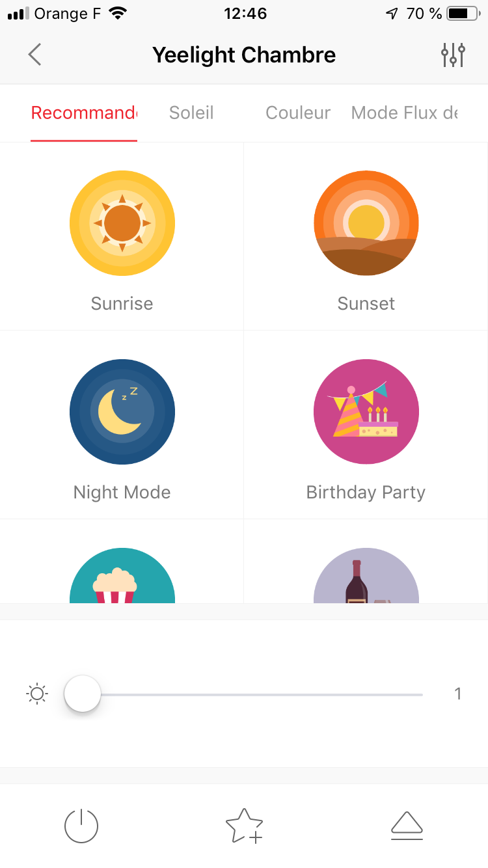Open the Mode Flux tab
Image resolution: width=488 pixels, height=868 pixels.
(x=404, y=113)
